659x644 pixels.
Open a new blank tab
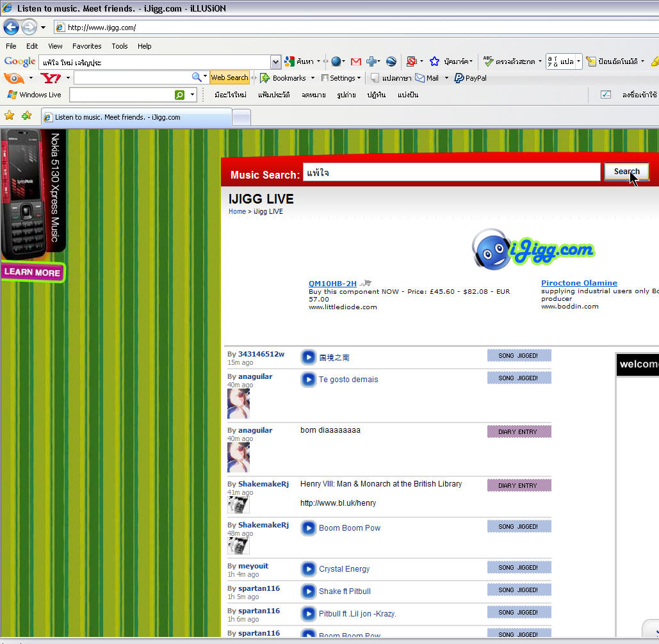coord(241,118)
